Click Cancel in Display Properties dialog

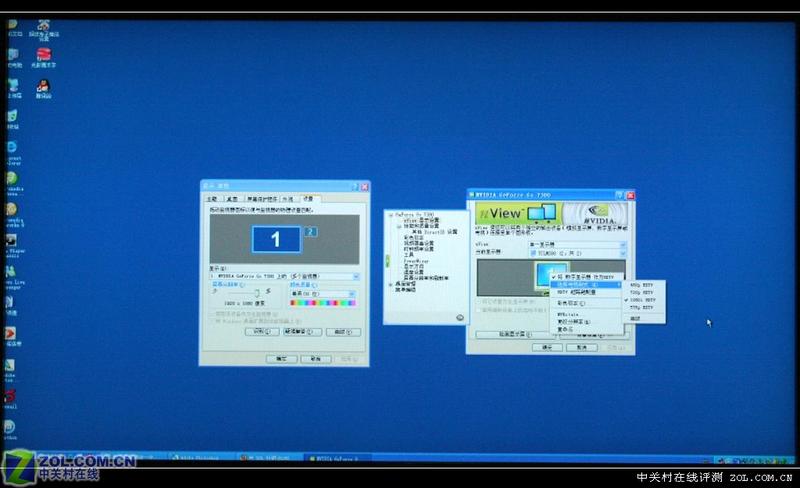(x=316, y=359)
